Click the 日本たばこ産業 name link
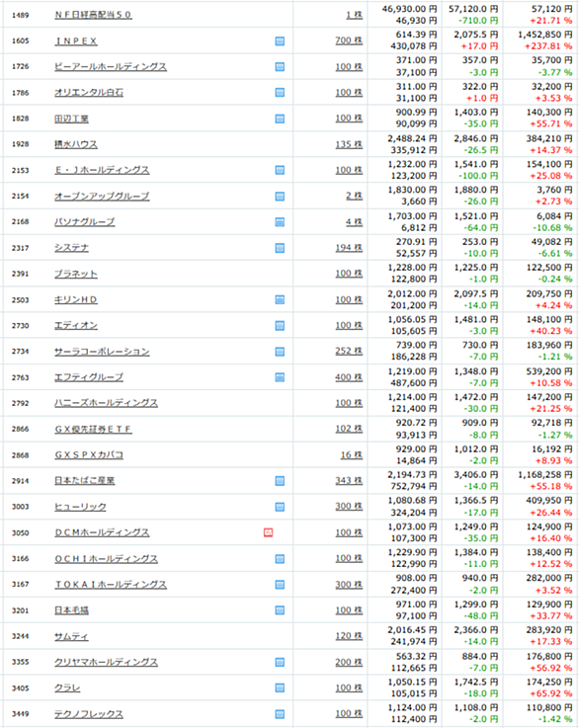This screenshot has height=728, width=579. 85,480
